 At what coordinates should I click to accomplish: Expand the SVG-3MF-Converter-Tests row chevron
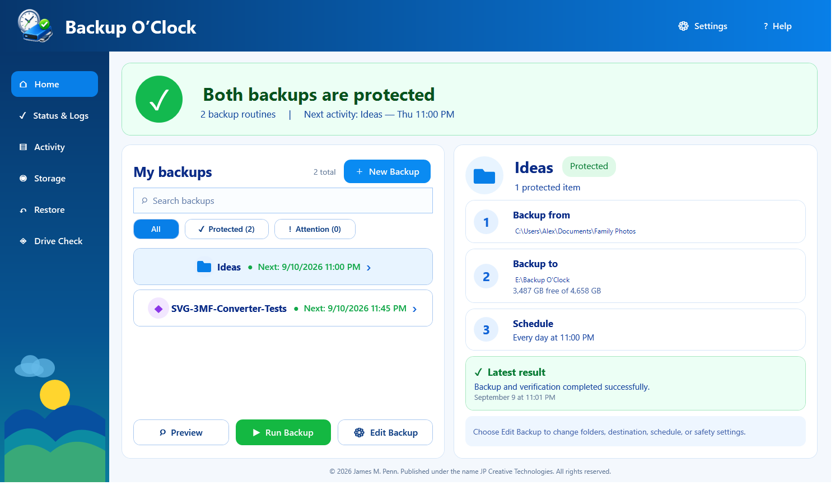click(414, 309)
